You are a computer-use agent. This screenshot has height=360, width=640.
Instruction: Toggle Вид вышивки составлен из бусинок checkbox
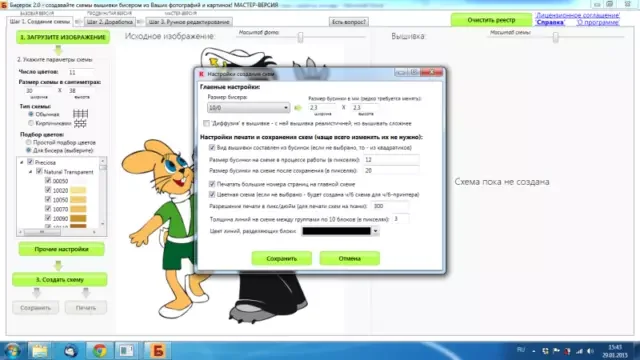212,147
